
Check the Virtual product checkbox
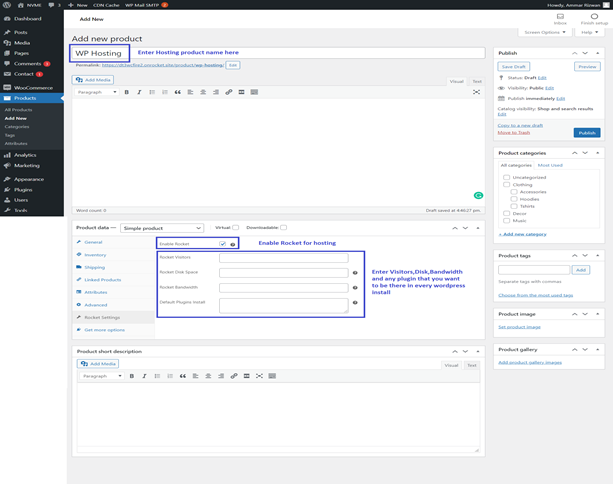click(235, 228)
